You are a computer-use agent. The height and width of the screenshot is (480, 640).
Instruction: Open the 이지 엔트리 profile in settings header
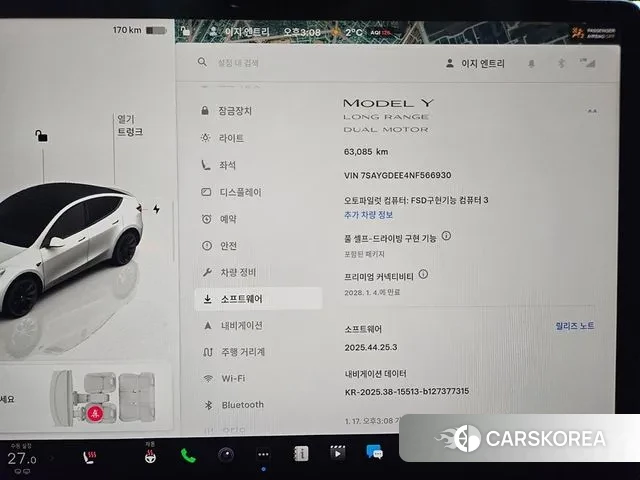(475, 64)
